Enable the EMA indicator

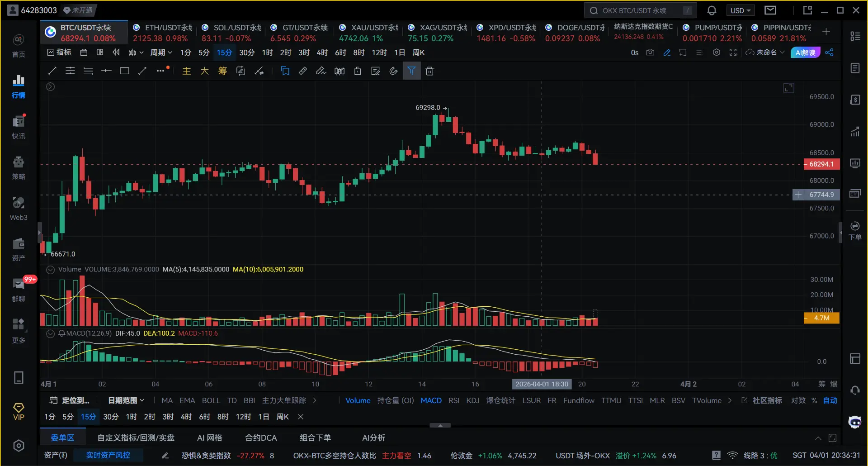tap(187, 400)
